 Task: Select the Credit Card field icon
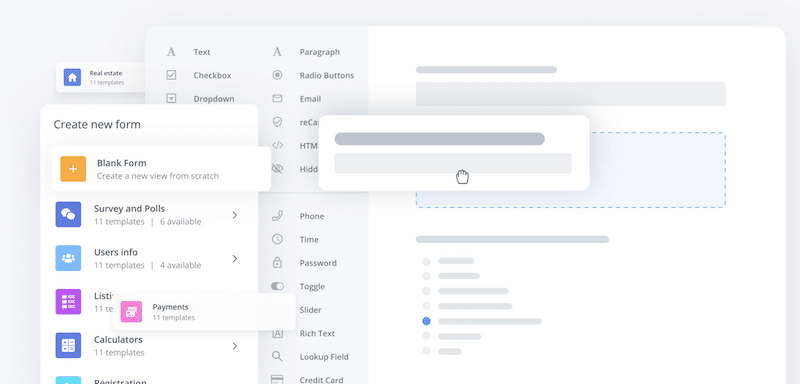tap(277, 380)
